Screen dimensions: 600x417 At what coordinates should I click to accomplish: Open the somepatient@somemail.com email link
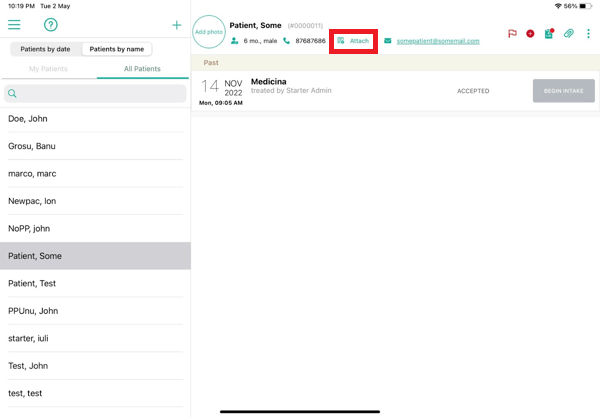point(438,41)
